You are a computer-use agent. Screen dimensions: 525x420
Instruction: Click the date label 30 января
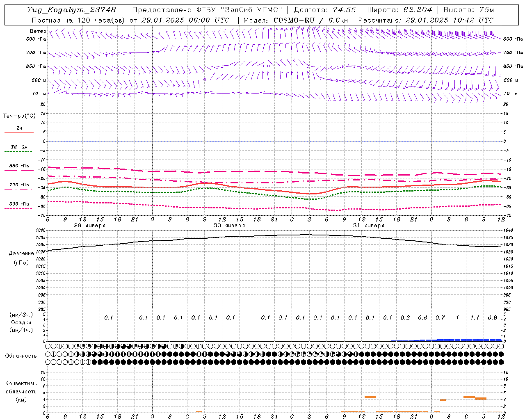(229, 226)
